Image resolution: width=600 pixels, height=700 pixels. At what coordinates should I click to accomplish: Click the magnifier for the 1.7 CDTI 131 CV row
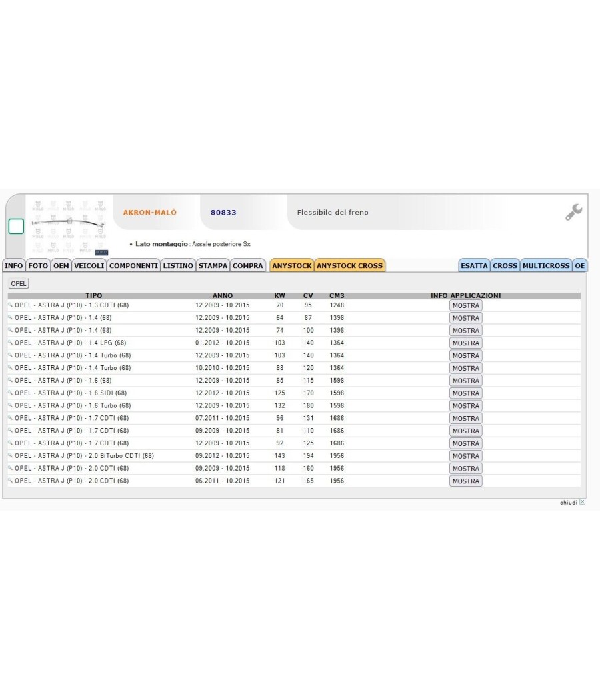point(10,417)
